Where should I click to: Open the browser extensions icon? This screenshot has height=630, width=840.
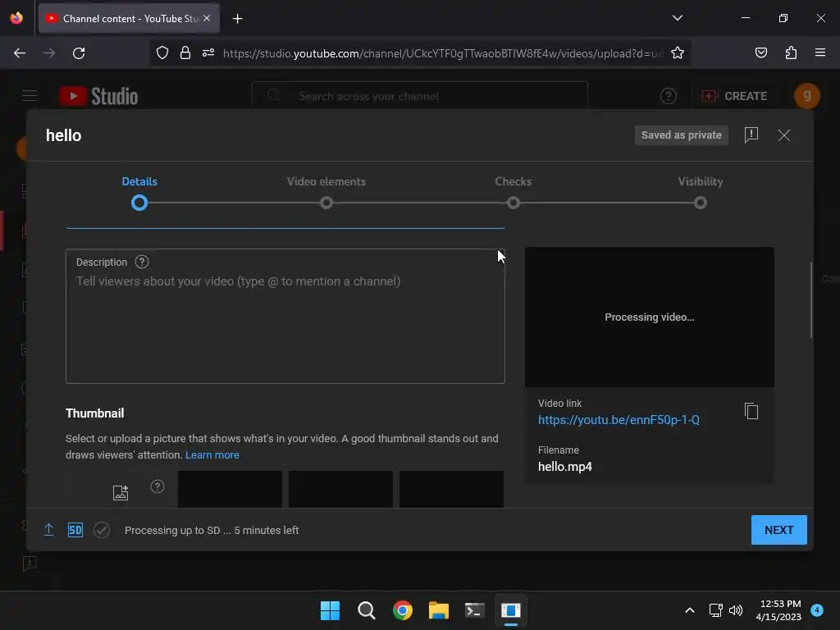click(791, 52)
